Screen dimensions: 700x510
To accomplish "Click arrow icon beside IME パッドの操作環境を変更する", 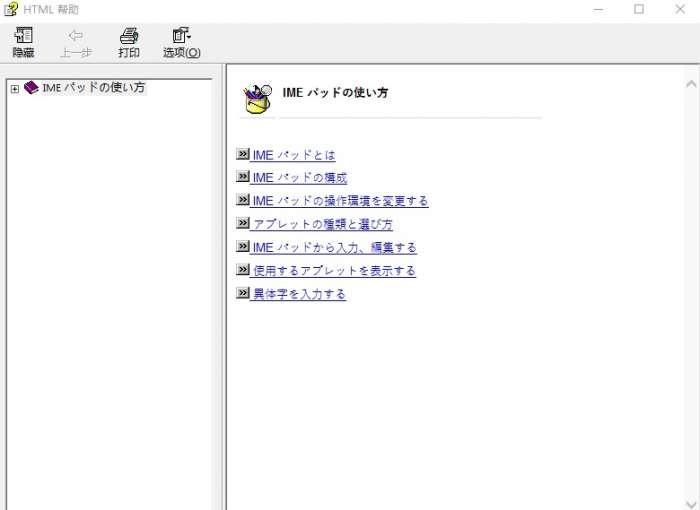I will 242,200.
